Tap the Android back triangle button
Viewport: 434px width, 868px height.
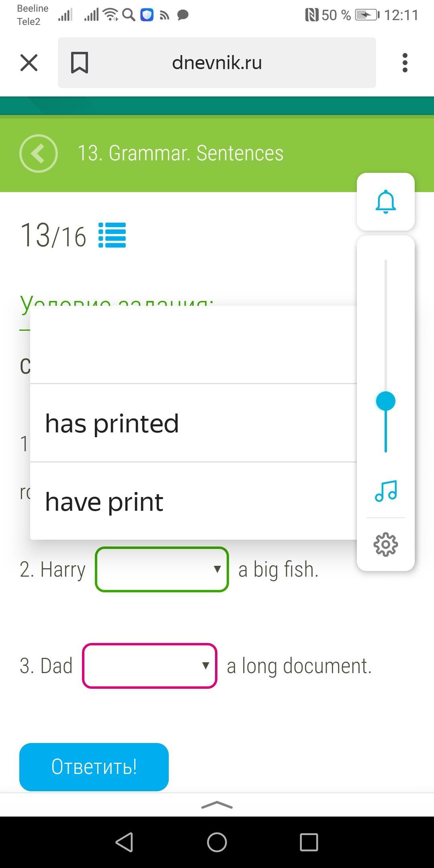pyautogui.click(x=125, y=842)
